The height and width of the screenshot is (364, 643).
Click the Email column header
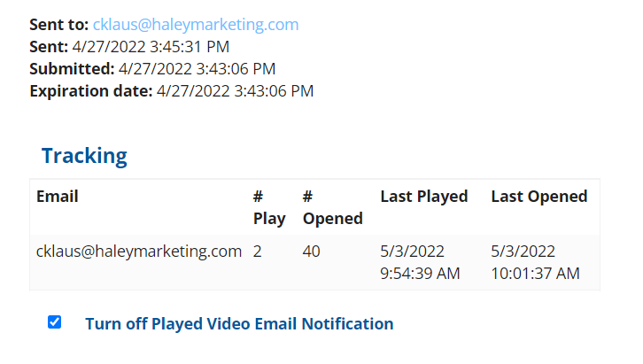[x=58, y=197]
